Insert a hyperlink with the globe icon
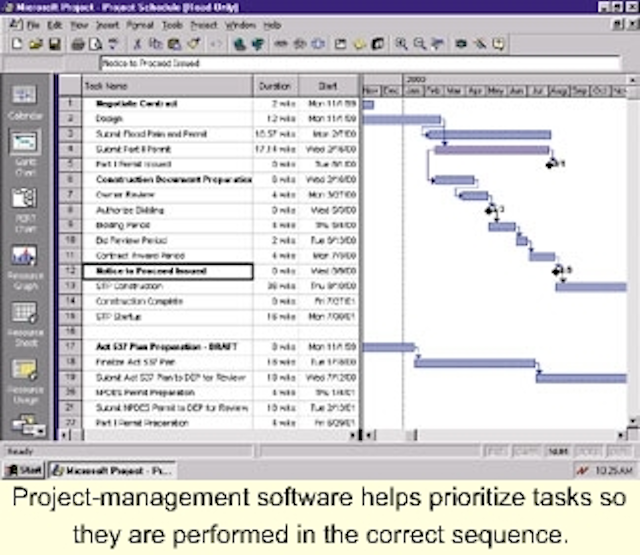 coord(240,44)
